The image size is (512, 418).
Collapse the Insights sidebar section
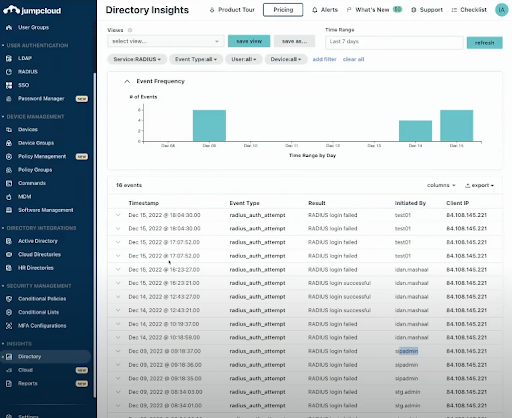click(3, 344)
